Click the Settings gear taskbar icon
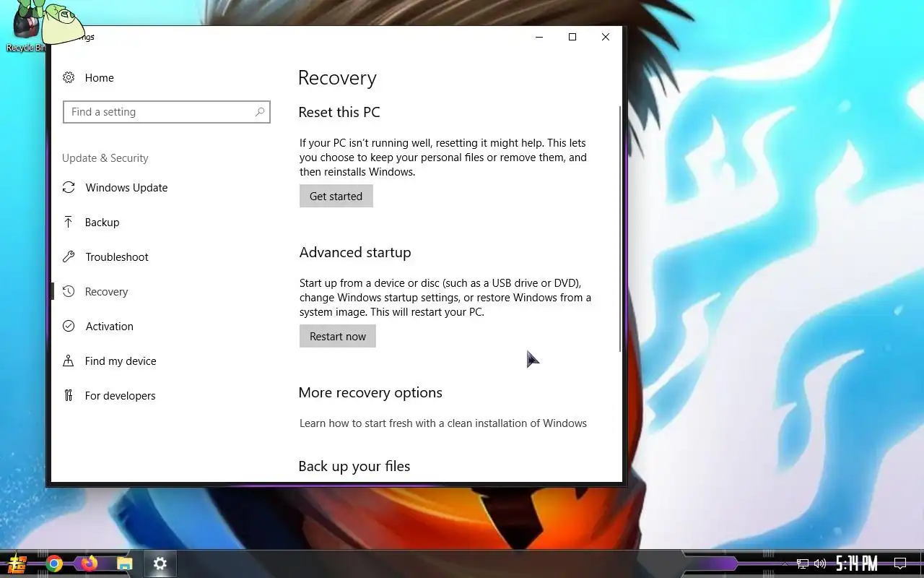This screenshot has height=578, width=924. (x=160, y=564)
